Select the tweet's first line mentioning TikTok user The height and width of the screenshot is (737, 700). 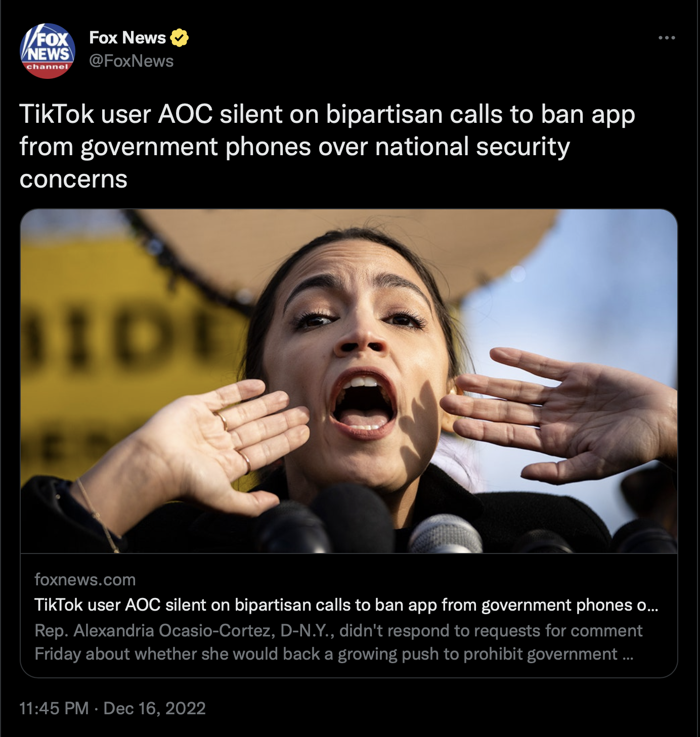point(327,114)
